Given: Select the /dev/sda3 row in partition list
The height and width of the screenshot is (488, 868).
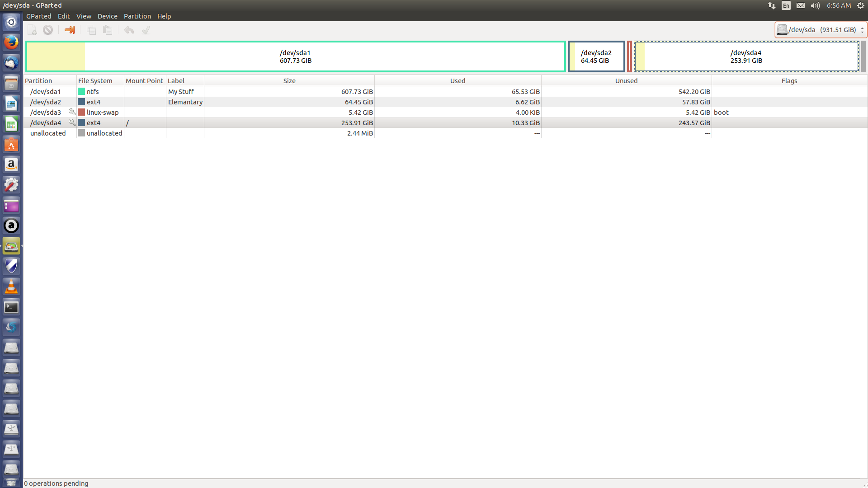Looking at the screenshot, I should click(x=445, y=112).
